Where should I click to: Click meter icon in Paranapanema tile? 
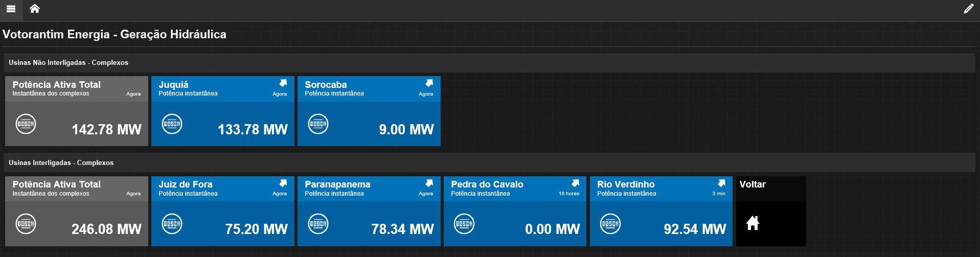point(318,224)
